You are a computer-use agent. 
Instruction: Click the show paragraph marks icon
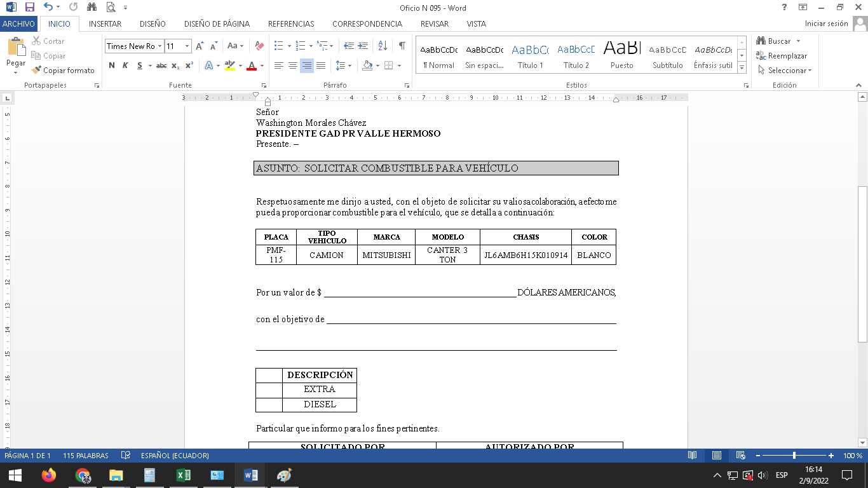click(402, 46)
